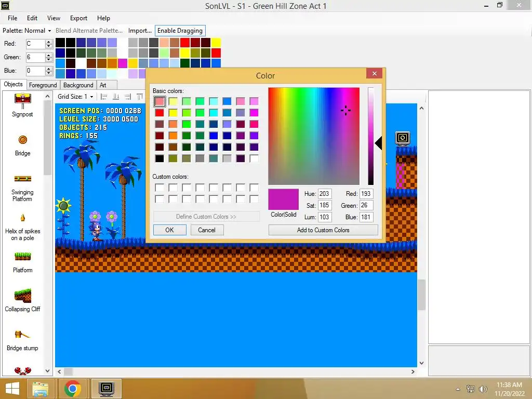This screenshot has width=532, height=399.
Task: Click Import... in palette toolbar
Action: tap(140, 31)
